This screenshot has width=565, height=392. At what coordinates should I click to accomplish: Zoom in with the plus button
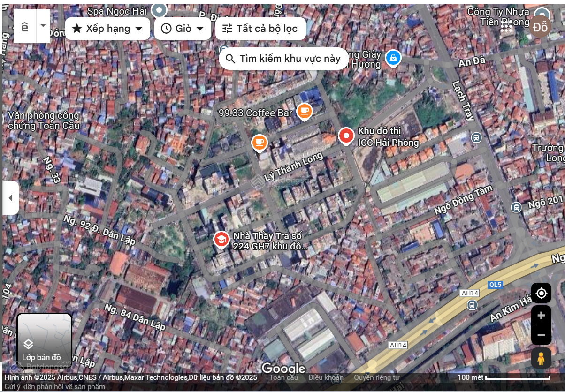541,316
